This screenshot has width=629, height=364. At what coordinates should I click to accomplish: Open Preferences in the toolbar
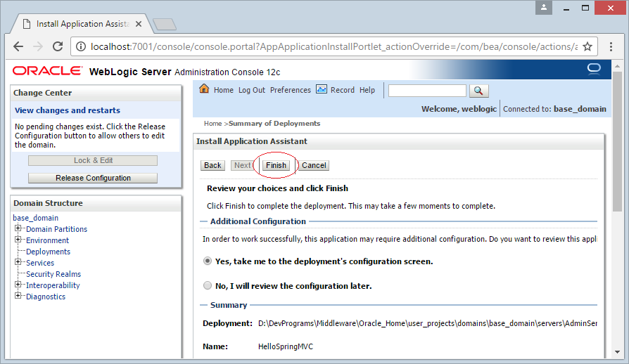click(x=291, y=90)
